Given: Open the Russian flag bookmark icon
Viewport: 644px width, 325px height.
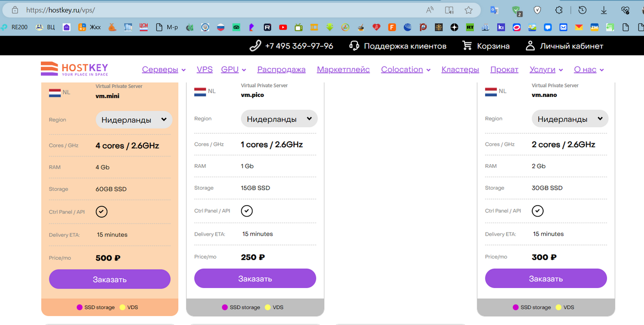Looking at the screenshot, I should [x=221, y=27].
